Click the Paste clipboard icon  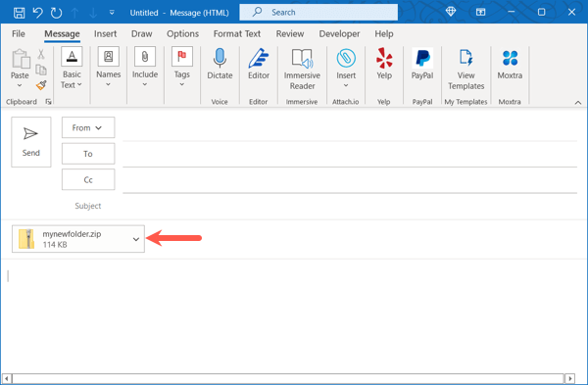[20, 60]
